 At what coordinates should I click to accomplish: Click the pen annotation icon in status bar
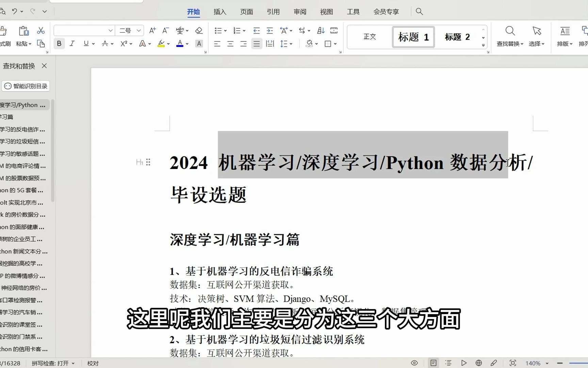pos(494,363)
